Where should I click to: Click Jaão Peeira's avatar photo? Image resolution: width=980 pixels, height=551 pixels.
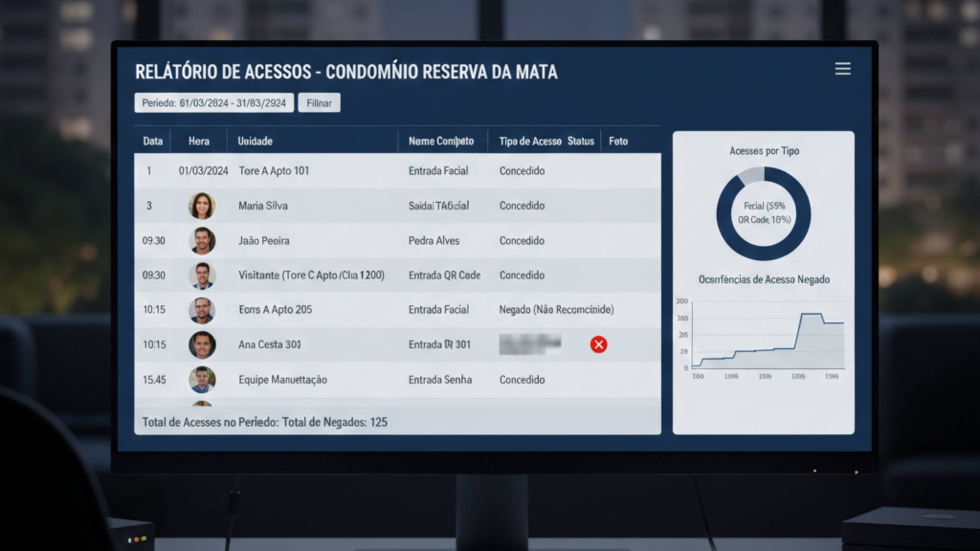click(x=202, y=241)
